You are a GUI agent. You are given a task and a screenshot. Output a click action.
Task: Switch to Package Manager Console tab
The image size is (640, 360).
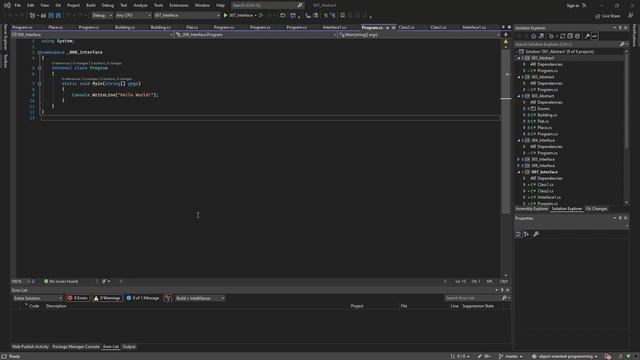[76, 347]
